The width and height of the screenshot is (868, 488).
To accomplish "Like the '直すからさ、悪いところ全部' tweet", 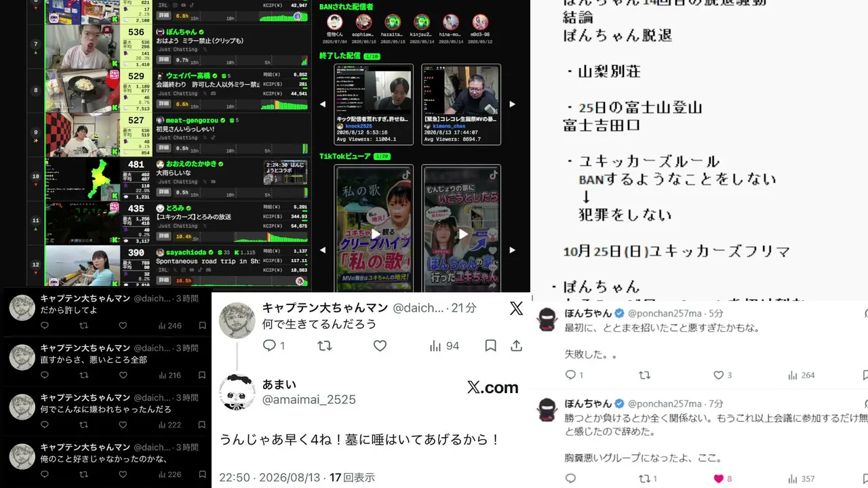I will [x=123, y=375].
